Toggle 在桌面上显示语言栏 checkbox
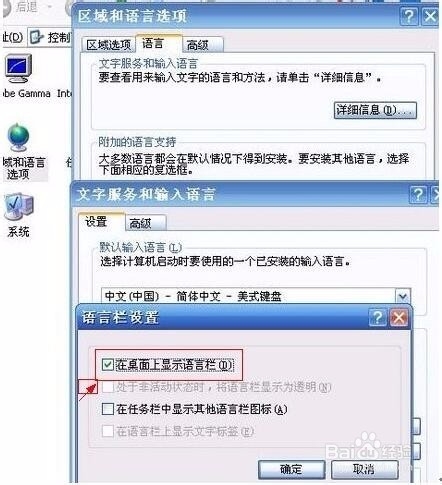Image resolution: width=442 pixels, height=485 pixels. click(x=108, y=364)
